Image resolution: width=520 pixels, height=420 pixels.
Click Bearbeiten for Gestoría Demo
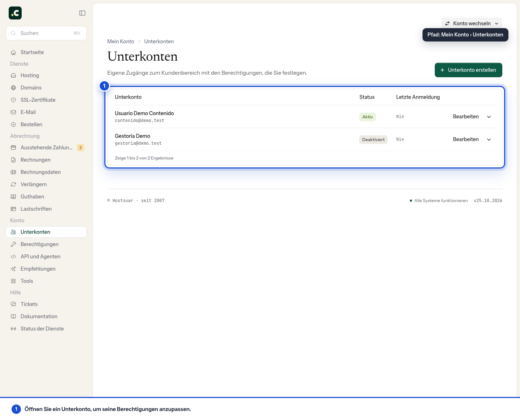(466, 139)
